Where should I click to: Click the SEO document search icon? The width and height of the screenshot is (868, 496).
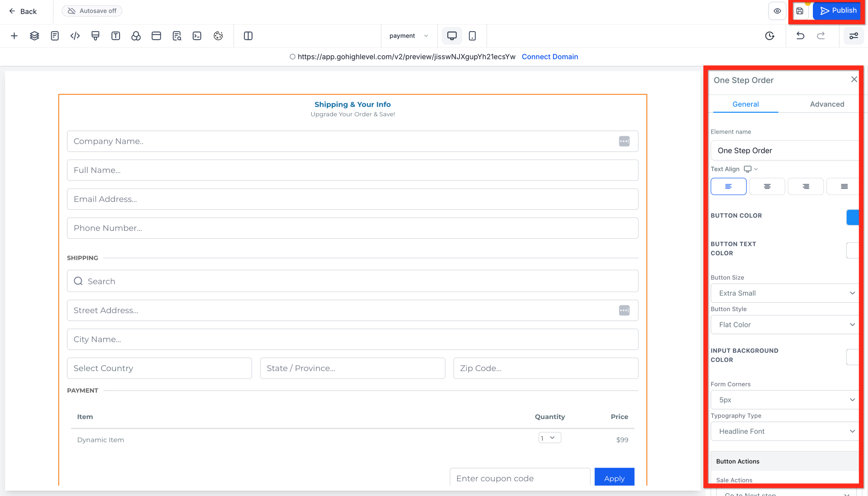click(177, 36)
